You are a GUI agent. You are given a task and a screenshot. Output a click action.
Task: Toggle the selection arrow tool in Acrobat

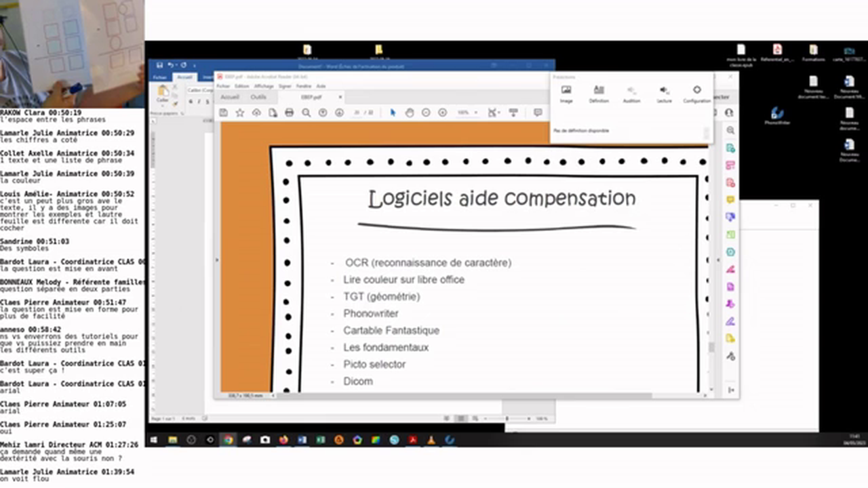point(392,113)
